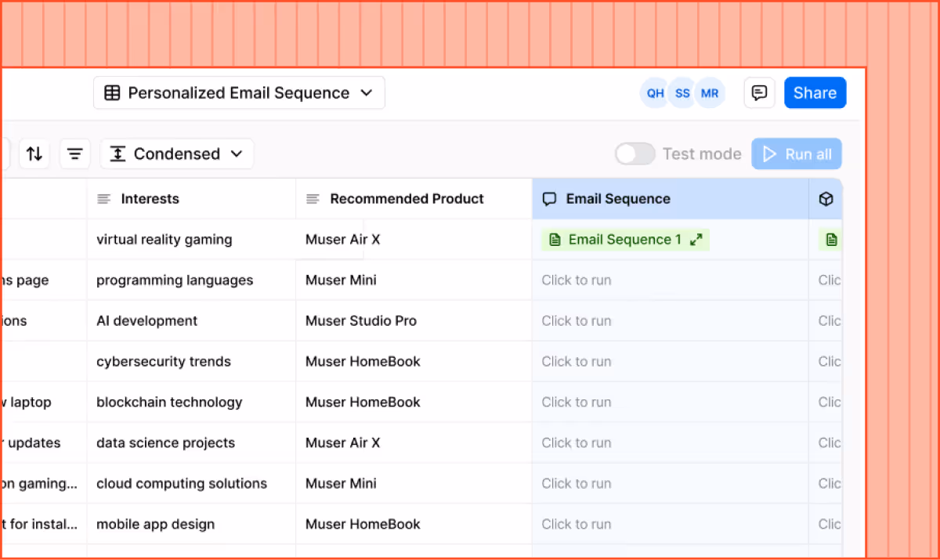The image size is (940, 560).
Task: Click the text icon beside Recommended Product header
Action: (313, 198)
